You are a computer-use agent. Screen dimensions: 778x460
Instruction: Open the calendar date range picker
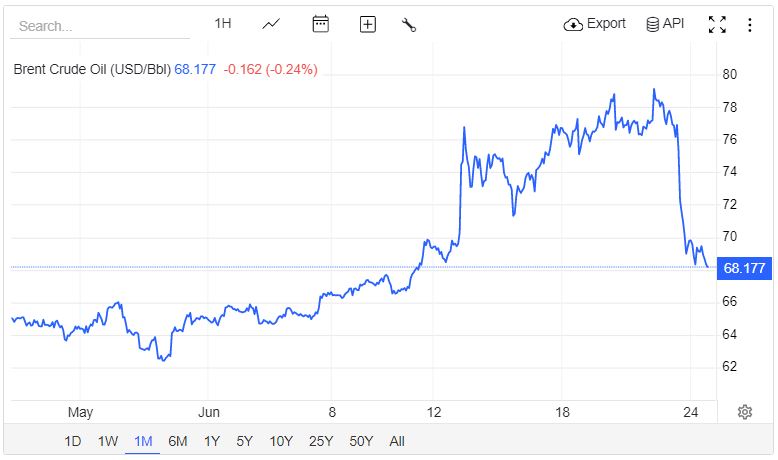click(x=321, y=24)
